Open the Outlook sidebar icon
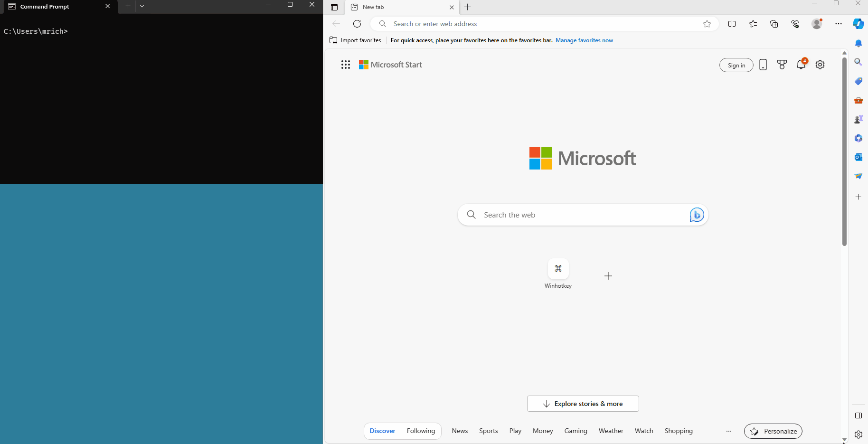Image resolution: width=868 pixels, height=444 pixels. coord(858,157)
